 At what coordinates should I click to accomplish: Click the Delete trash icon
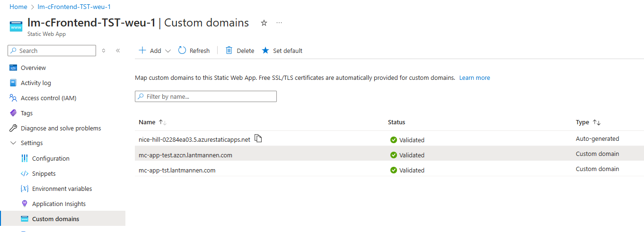pyautogui.click(x=229, y=50)
